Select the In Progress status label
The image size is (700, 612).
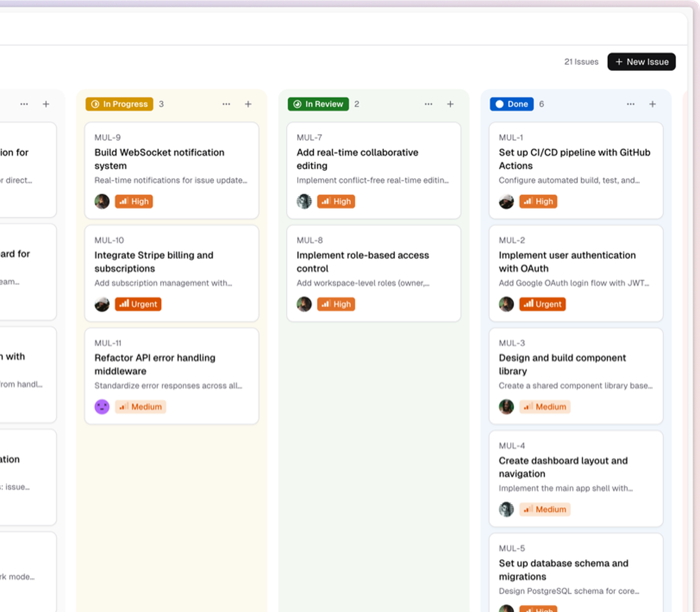pos(119,104)
